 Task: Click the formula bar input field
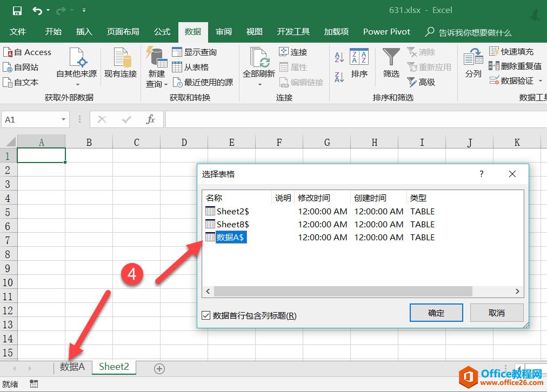coord(351,119)
